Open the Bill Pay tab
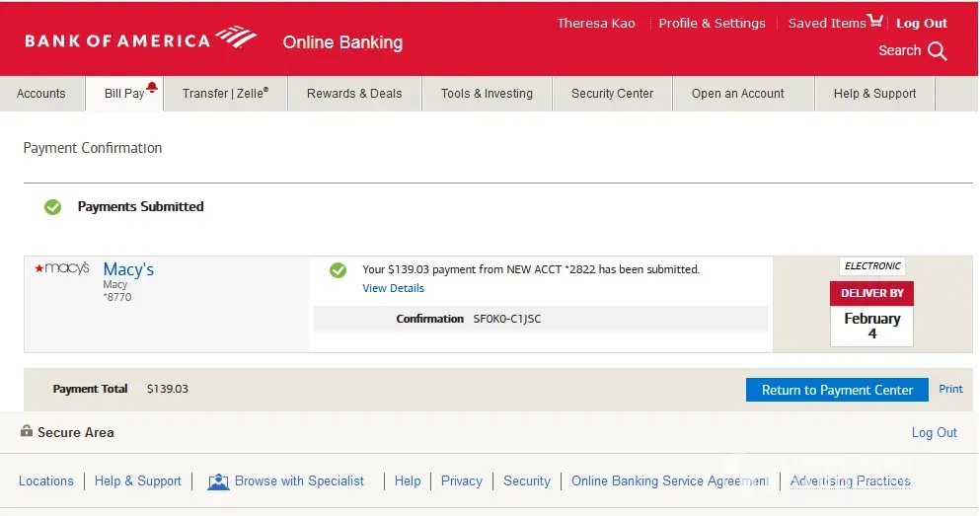 pos(124,94)
